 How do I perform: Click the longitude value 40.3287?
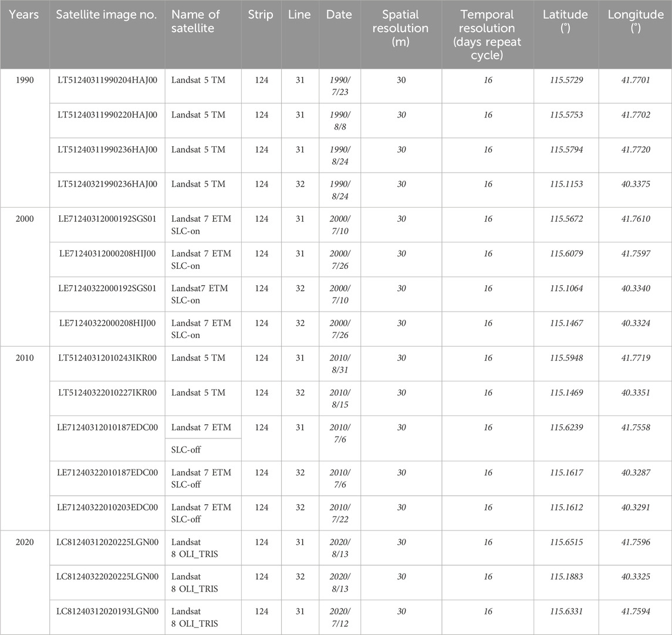click(x=636, y=472)
